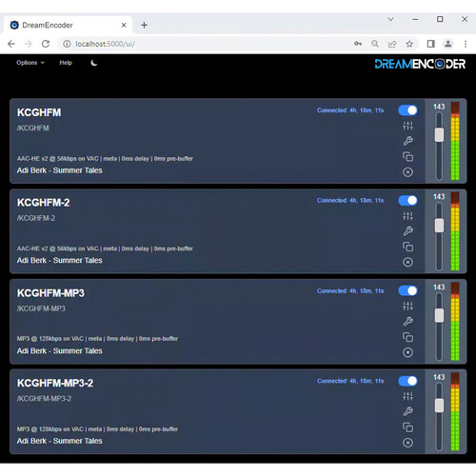Open wrench settings for KCGHFM-MP3 encoder
The width and height of the screenshot is (476, 476).
(407, 322)
